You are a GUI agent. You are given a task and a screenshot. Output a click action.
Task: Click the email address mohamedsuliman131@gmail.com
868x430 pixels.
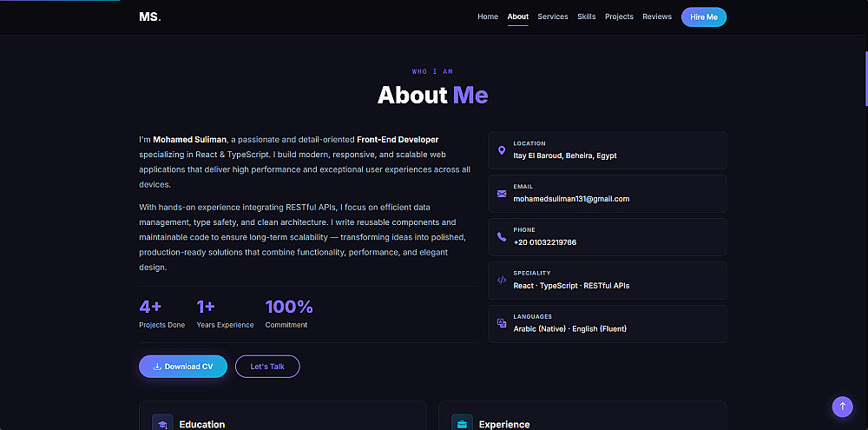[571, 199]
